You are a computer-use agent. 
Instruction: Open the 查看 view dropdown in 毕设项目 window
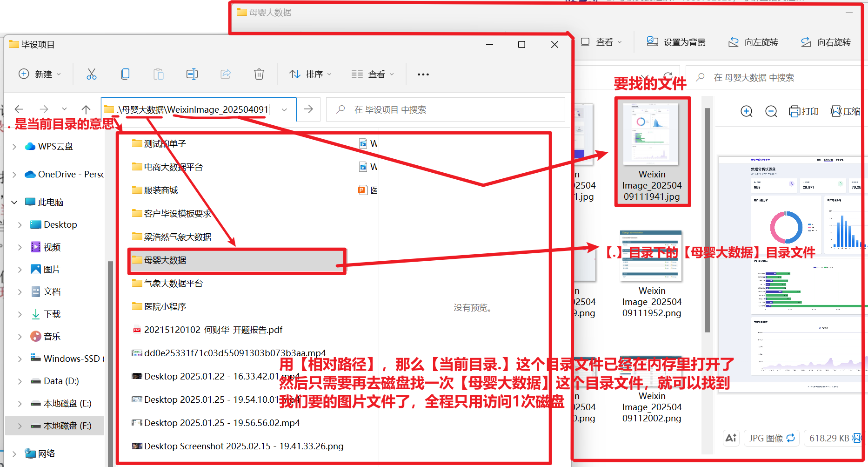tap(373, 74)
